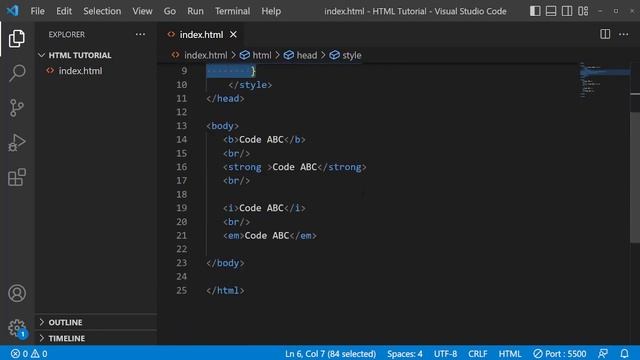Open the Run menu
This screenshot has width=640, height=360.
[195, 11]
